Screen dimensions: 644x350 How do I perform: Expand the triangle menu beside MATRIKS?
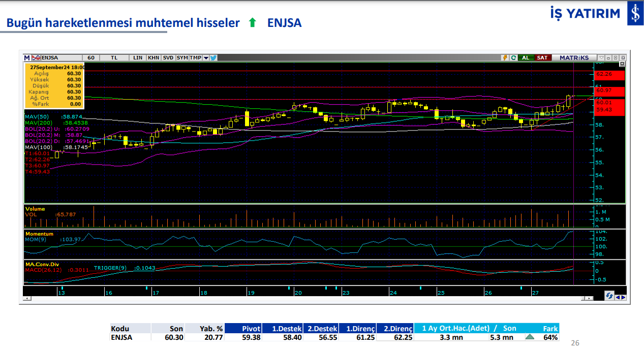(601, 58)
